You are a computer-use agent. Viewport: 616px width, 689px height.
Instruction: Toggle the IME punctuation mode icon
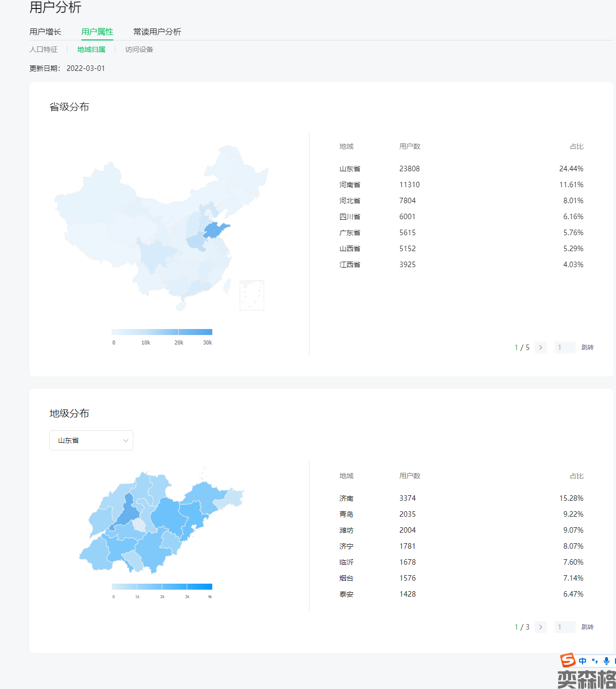point(595,661)
